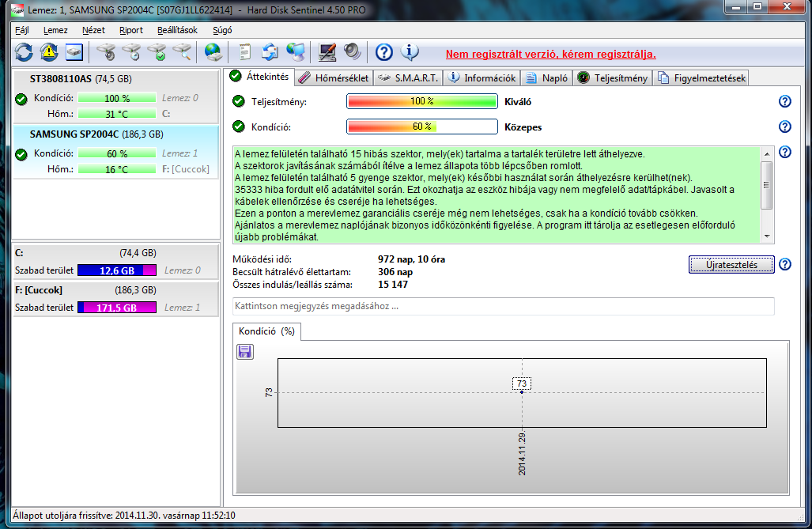812x529 pixels.
Task: Click the notepad report toolbar icon
Action: click(244, 52)
